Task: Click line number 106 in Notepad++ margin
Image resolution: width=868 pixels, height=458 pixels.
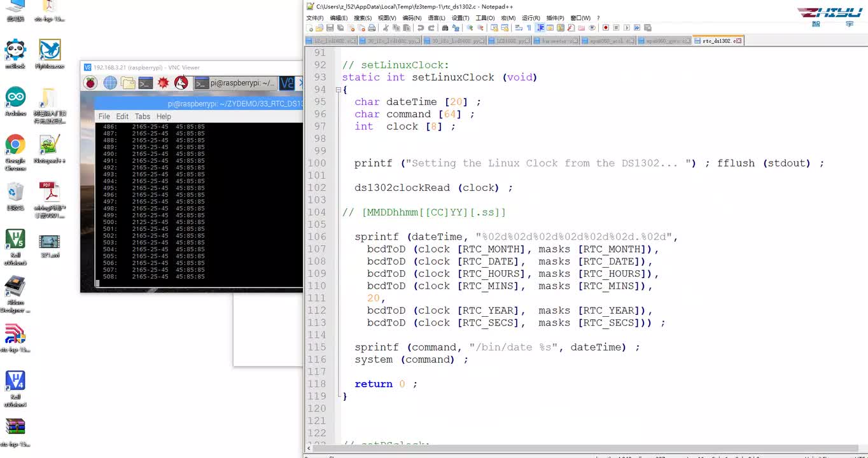Action: coord(317,237)
